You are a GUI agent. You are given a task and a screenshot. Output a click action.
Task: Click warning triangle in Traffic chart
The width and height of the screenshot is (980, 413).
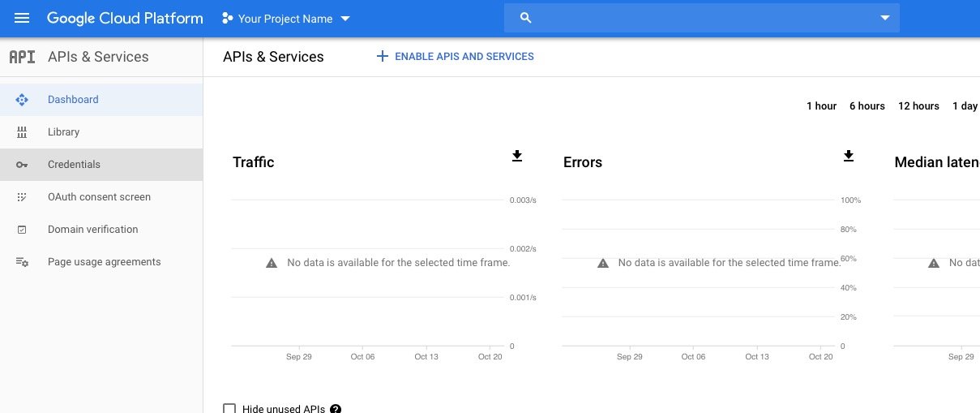pyautogui.click(x=272, y=263)
